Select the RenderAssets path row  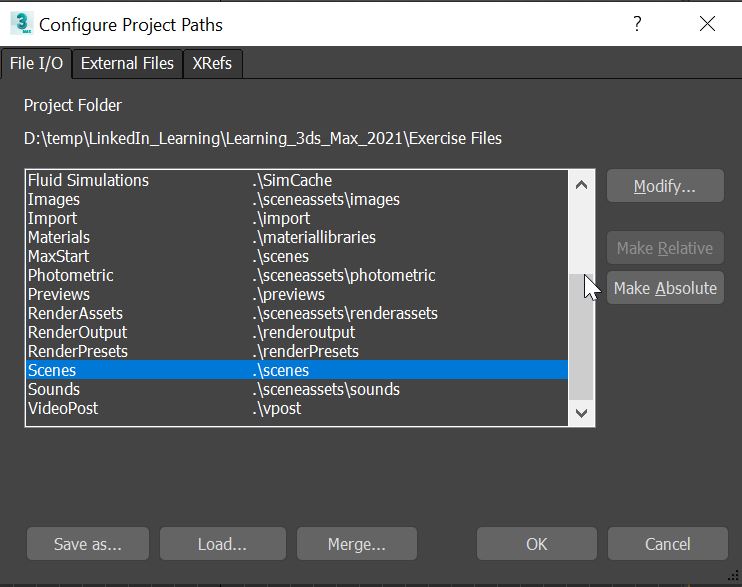pos(297,313)
